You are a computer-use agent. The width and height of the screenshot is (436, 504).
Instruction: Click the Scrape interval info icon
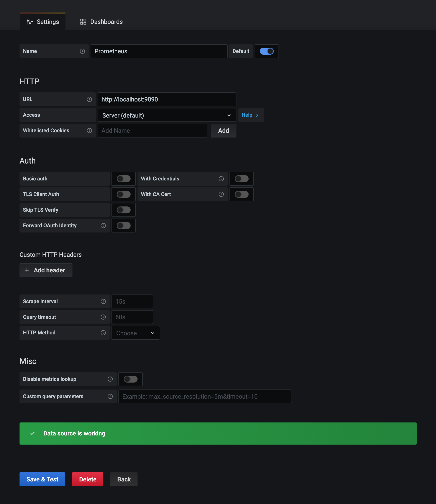pyautogui.click(x=103, y=301)
